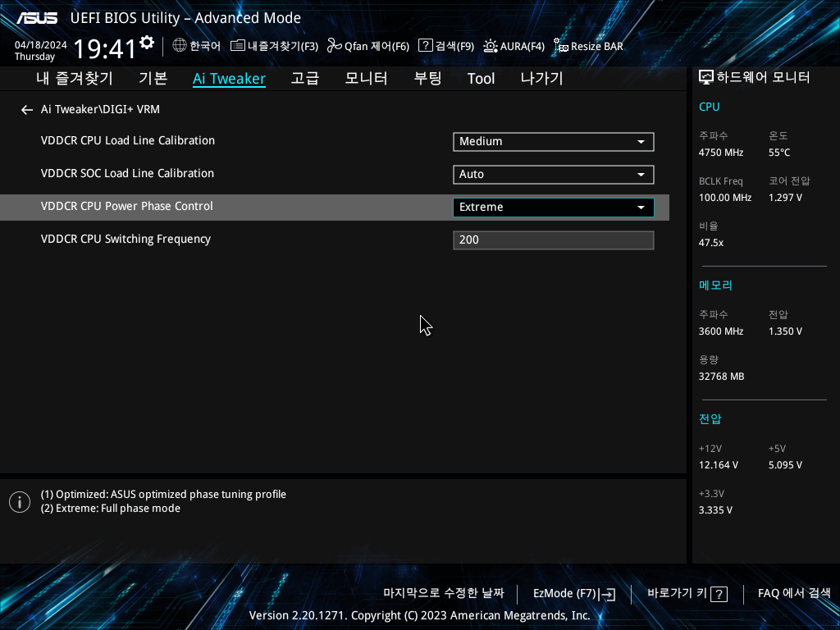Click the arrow on the Extreme dropdown
Viewport: 840px width, 630px height.
click(x=641, y=208)
